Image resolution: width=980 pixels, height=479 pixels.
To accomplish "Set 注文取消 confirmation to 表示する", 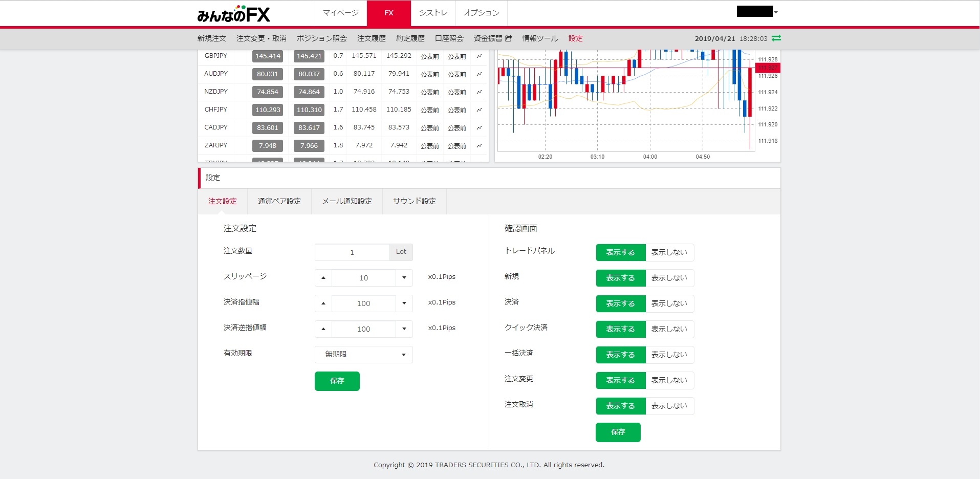I will click(620, 406).
